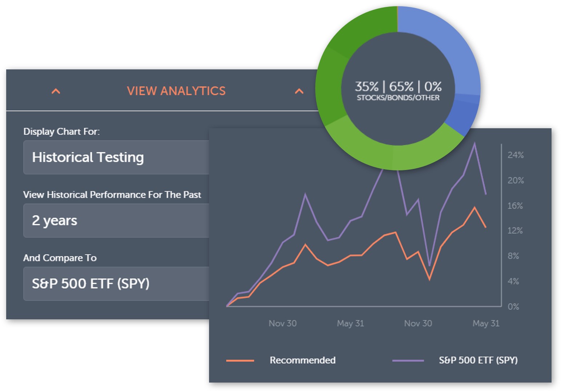
Task: Click the orange Recommended legend line marker
Action: click(240, 361)
